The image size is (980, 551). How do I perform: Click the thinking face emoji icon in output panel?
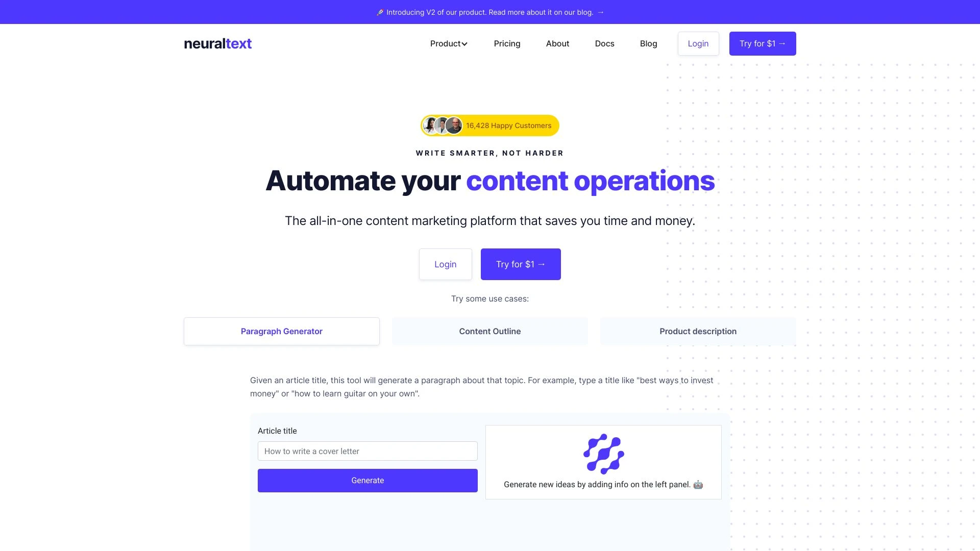point(698,484)
